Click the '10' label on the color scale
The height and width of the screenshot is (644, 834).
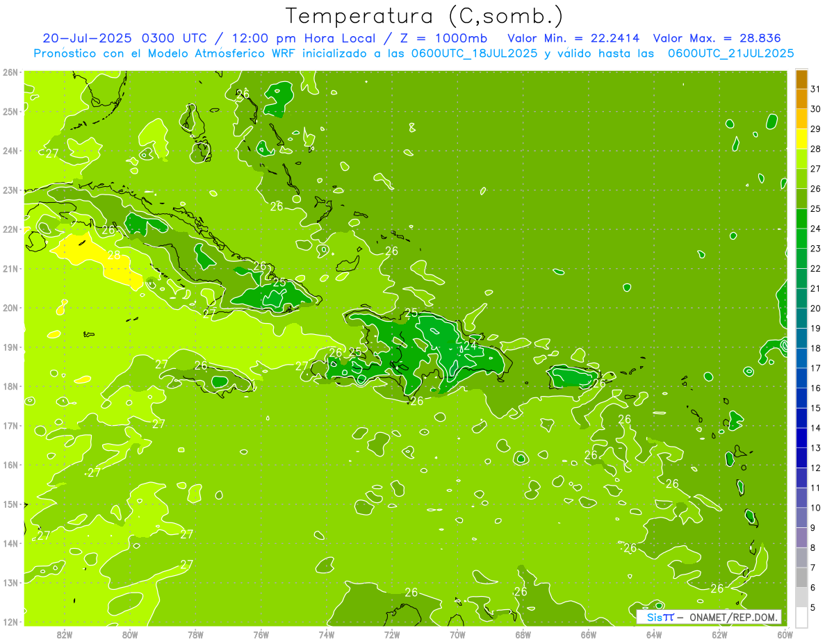point(815,508)
